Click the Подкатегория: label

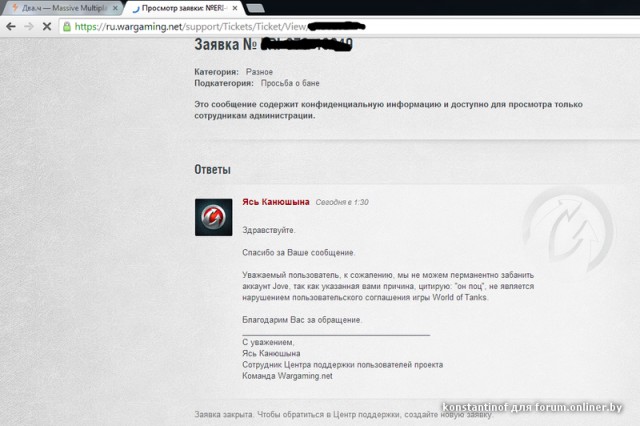click(224, 83)
